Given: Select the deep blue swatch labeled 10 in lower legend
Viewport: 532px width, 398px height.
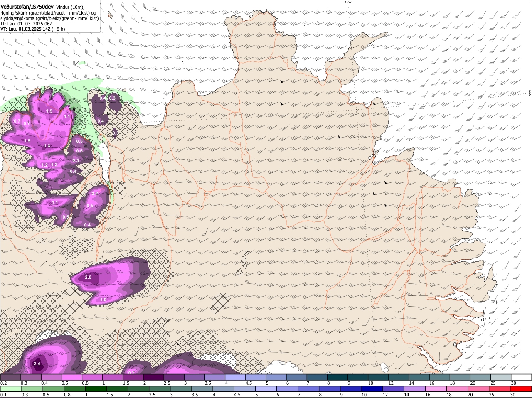Looking at the screenshot, I should 372,389.
